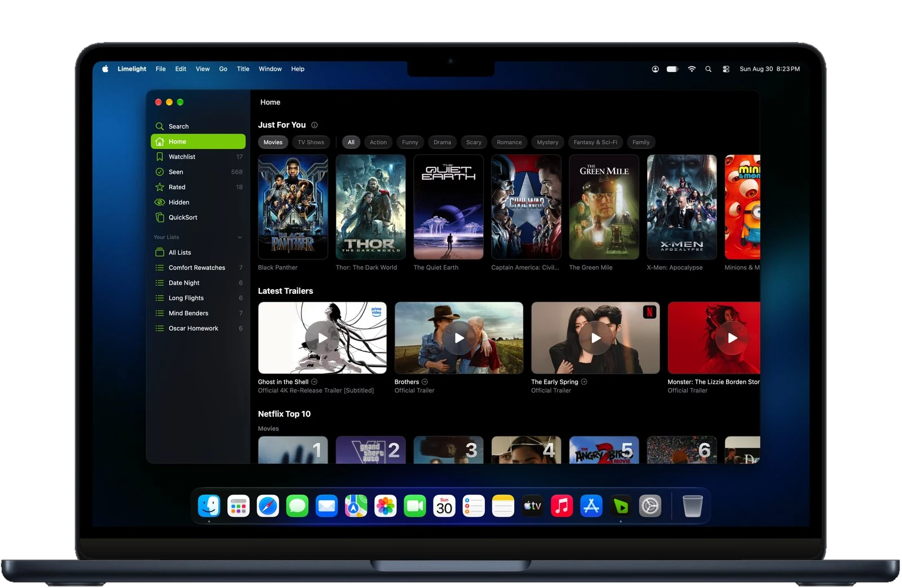Click the Spotlight search icon in menu bar

tap(708, 69)
